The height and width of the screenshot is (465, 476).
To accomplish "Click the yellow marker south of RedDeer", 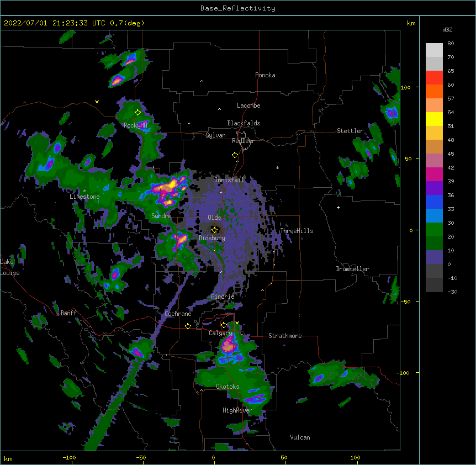I will (x=235, y=155).
